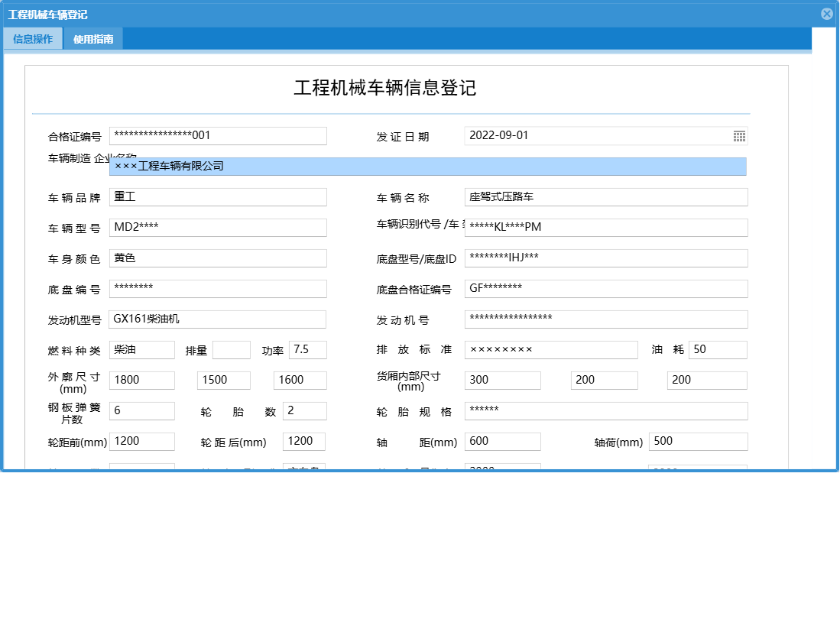Click the 轮胎规格 input field

click(604, 410)
